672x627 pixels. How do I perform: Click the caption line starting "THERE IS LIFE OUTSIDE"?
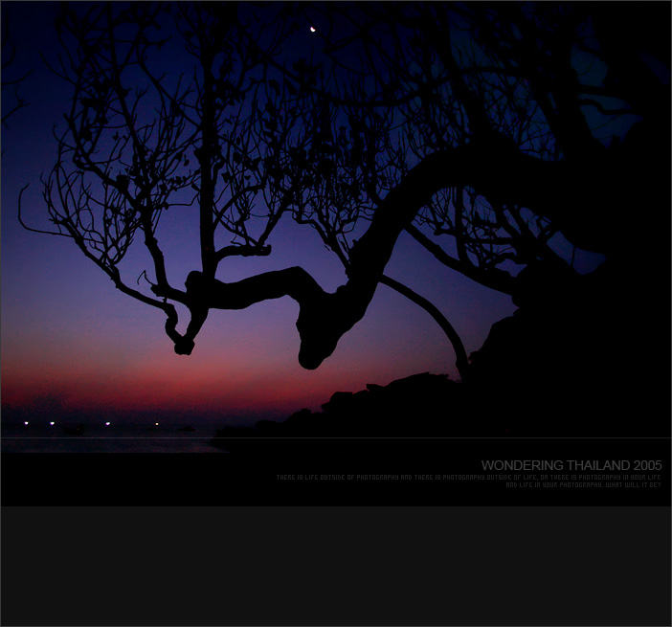tap(468, 477)
